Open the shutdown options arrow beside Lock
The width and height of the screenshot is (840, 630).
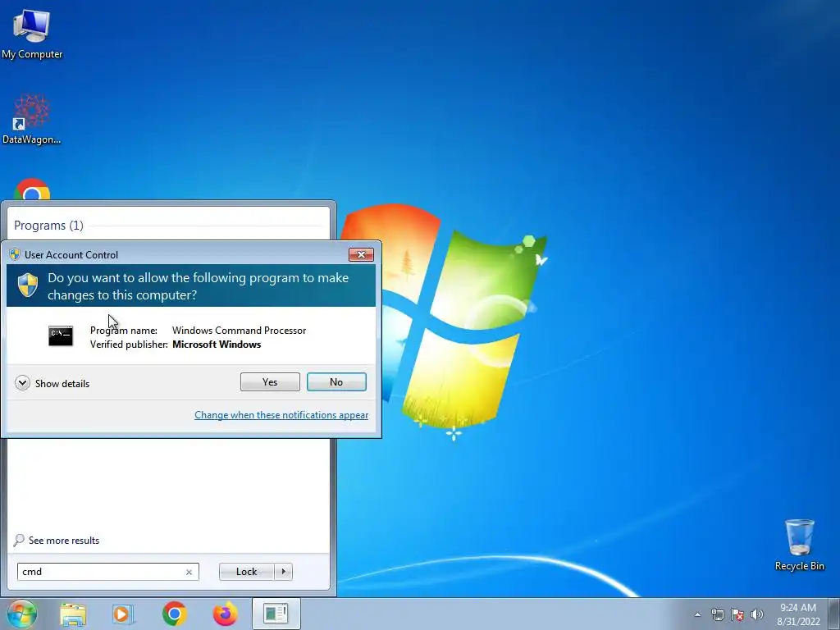[283, 572]
